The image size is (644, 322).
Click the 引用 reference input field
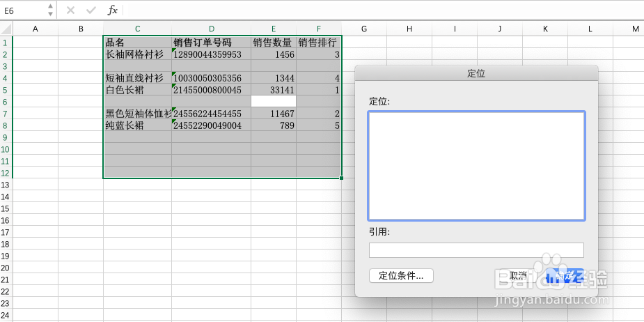[x=476, y=250]
